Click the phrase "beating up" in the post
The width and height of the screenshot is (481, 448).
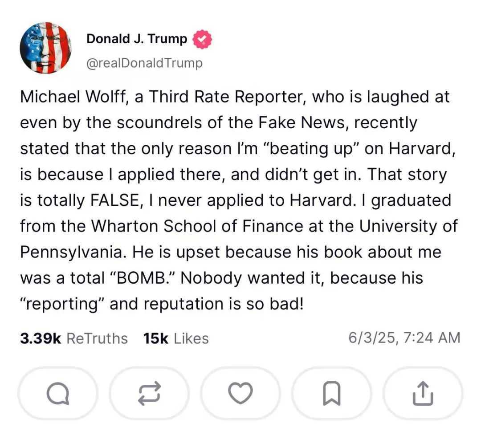pyautogui.click(x=312, y=148)
